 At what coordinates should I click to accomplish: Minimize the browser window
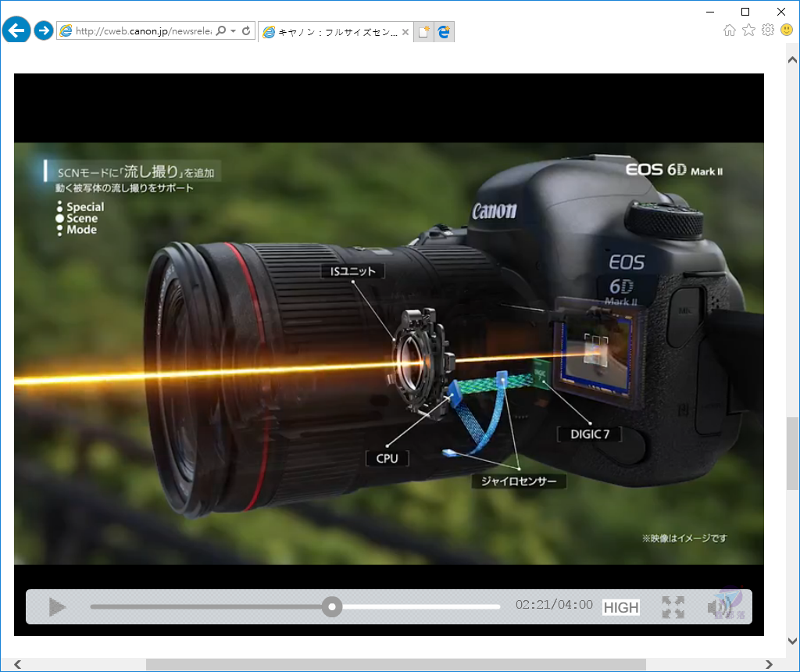[710, 12]
